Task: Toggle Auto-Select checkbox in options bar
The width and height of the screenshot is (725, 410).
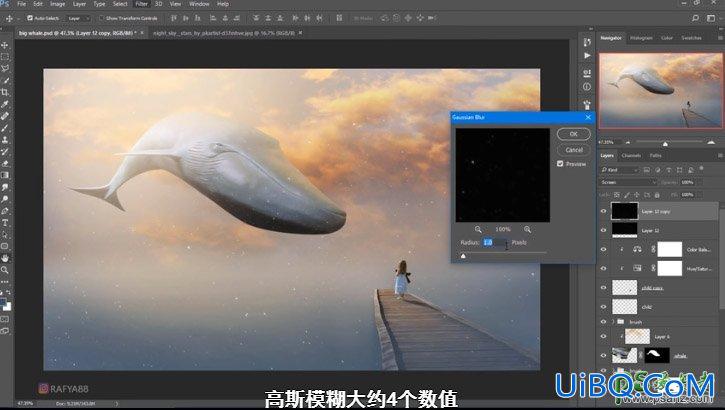Action: tap(30, 18)
